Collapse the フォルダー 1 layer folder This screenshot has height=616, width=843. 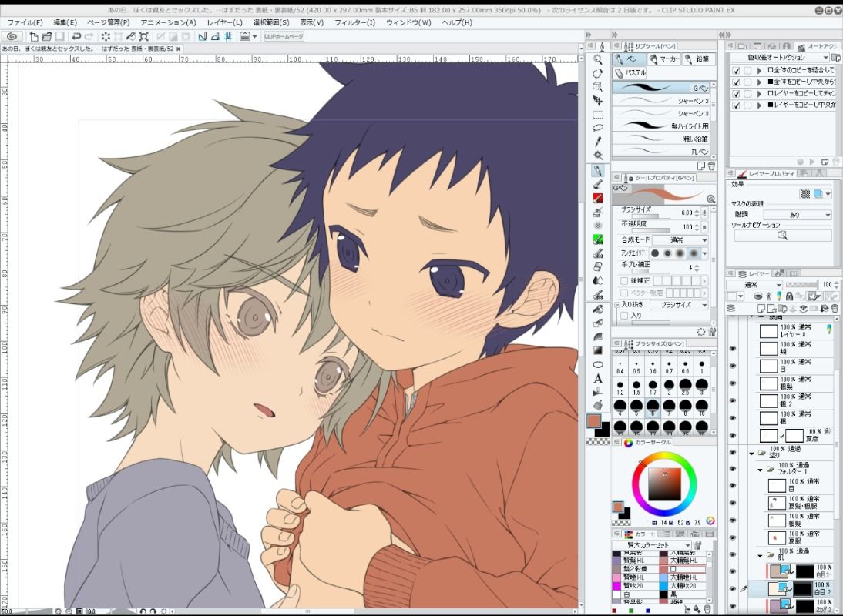click(x=761, y=470)
